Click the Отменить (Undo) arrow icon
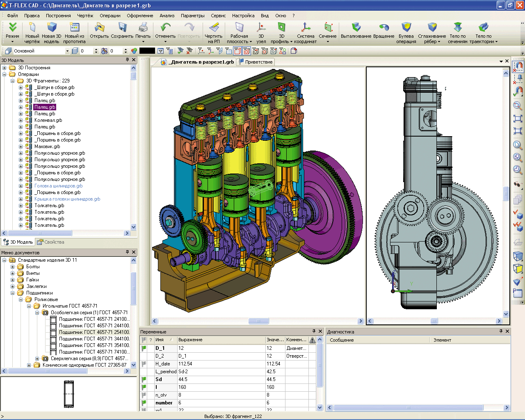This screenshot has width=525, height=420. [165, 27]
